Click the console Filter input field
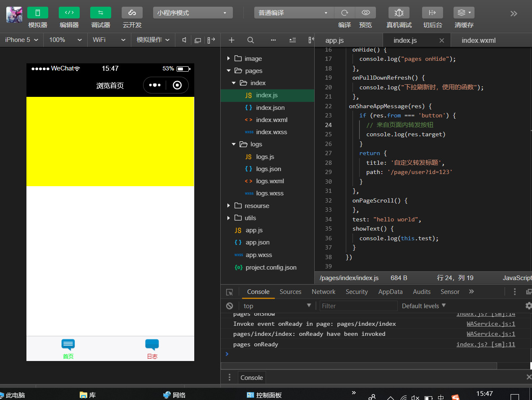Image resolution: width=532 pixels, height=400 pixels. pos(358,306)
